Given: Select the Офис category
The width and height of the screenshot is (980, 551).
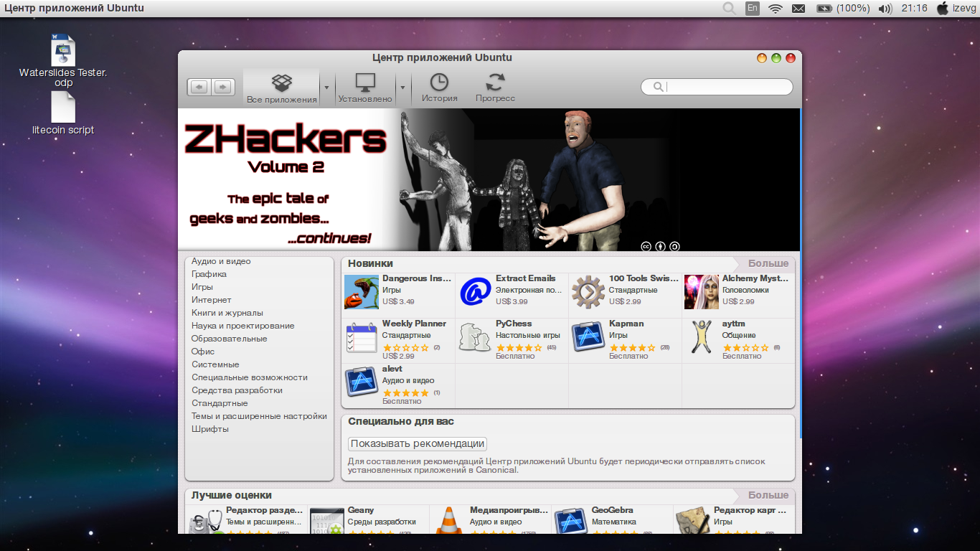Looking at the screenshot, I should [203, 352].
